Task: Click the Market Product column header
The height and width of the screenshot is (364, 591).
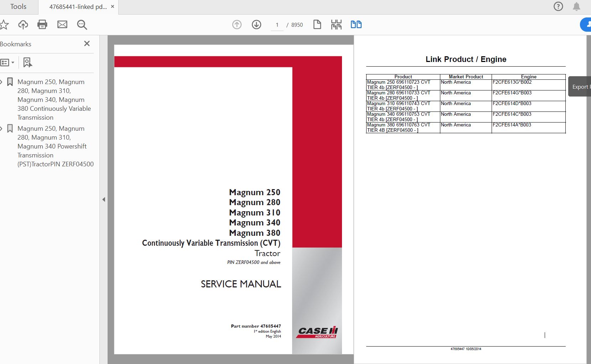Action: [466, 77]
